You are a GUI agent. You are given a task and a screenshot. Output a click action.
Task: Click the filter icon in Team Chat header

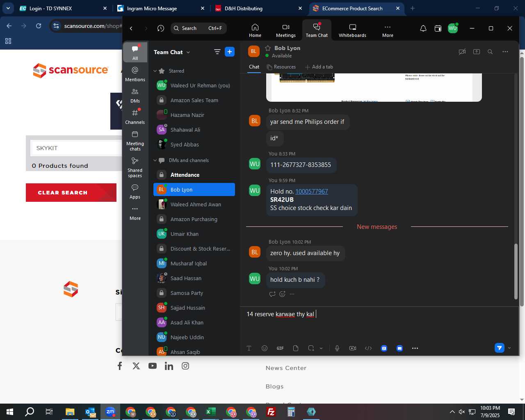217,52
